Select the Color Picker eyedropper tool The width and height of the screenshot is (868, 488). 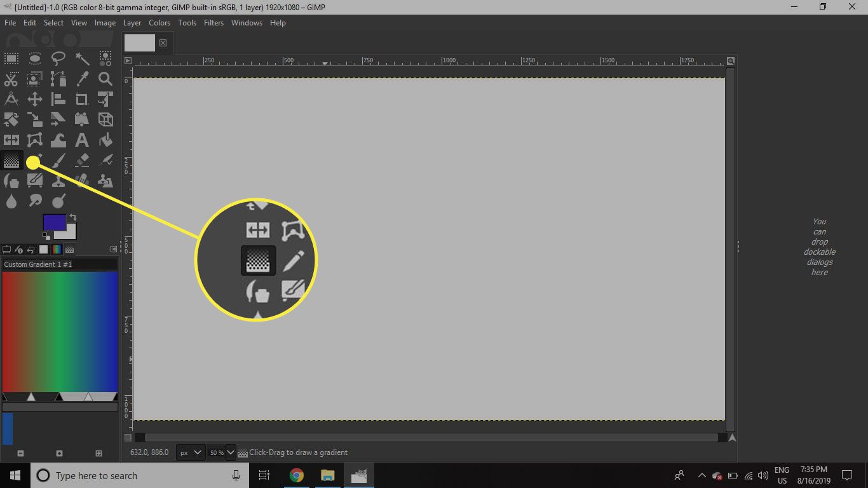[82, 79]
